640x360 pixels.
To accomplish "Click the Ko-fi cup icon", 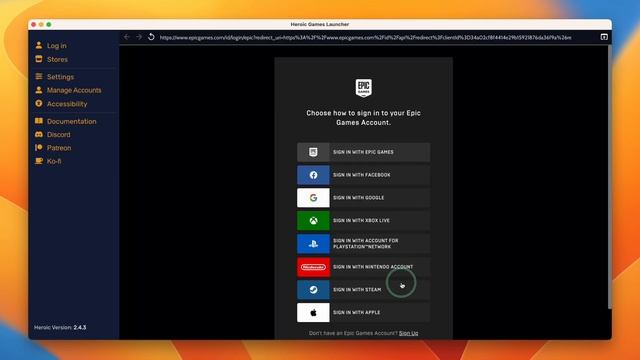I will pyautogui.click(x=39, y=161).
